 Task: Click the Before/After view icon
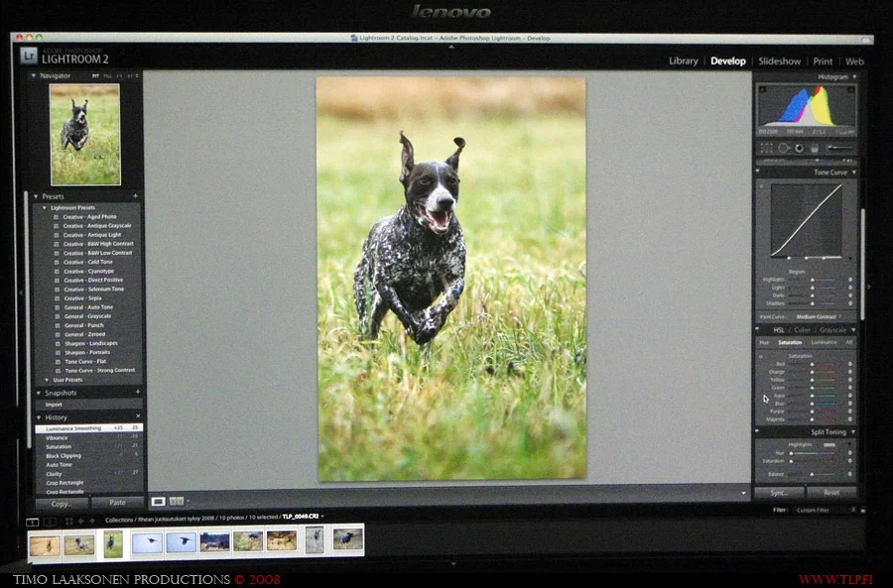178,502
